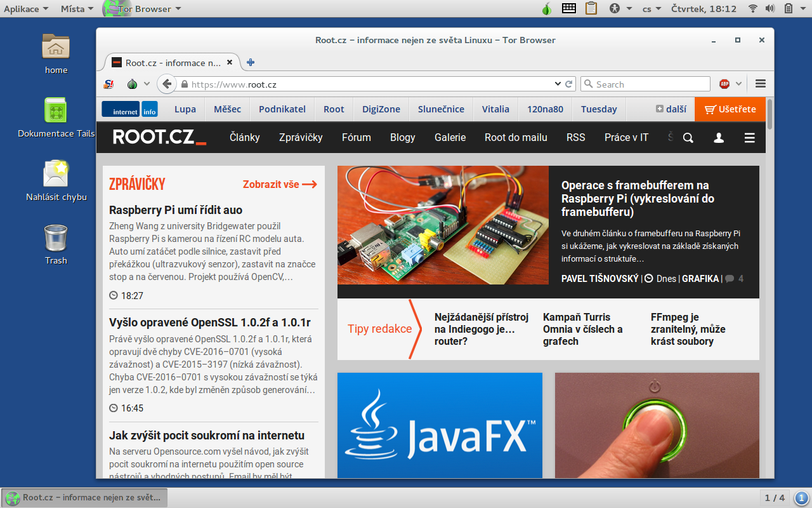Image resolution: width=812 pixels, height=508 pixels.
Task: Open the cs keyboard layout dropdown
Action: point(652,9)
